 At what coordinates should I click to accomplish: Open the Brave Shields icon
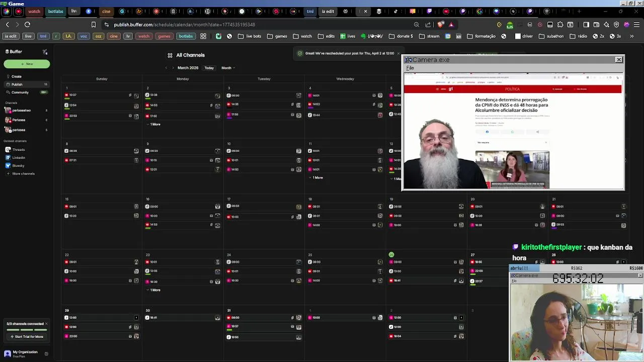(x=441, y=24)
